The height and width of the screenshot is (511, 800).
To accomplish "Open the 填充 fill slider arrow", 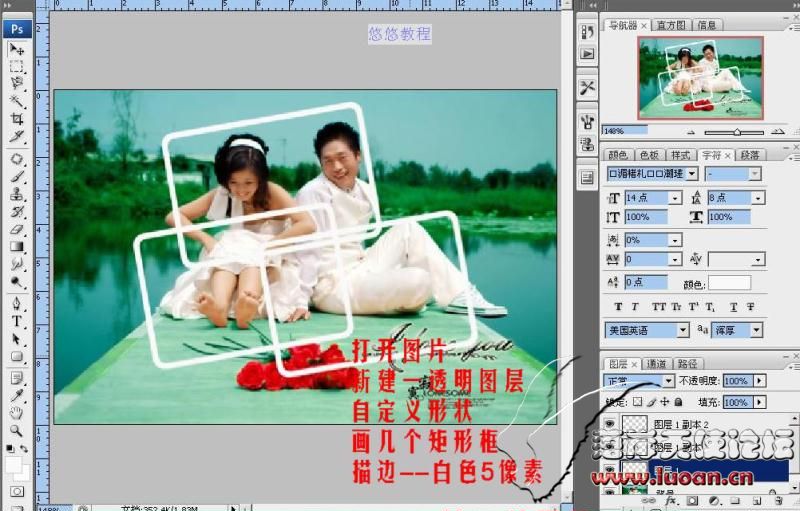I will point(760,402).
